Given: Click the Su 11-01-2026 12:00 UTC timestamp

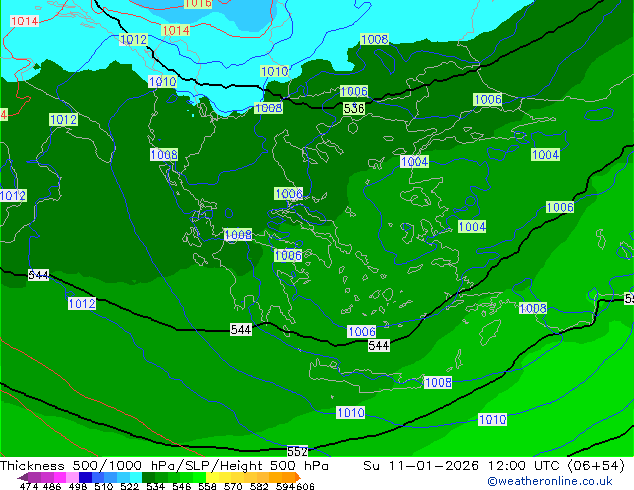Looking at the screenshot, I should coord(463,466).
